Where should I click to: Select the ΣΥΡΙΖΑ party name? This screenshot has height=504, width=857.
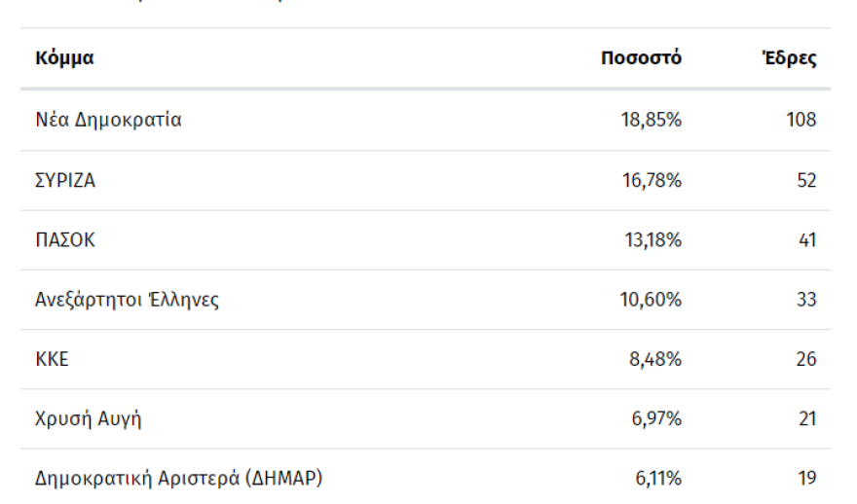pyautogui.click(x=65, y=181)
